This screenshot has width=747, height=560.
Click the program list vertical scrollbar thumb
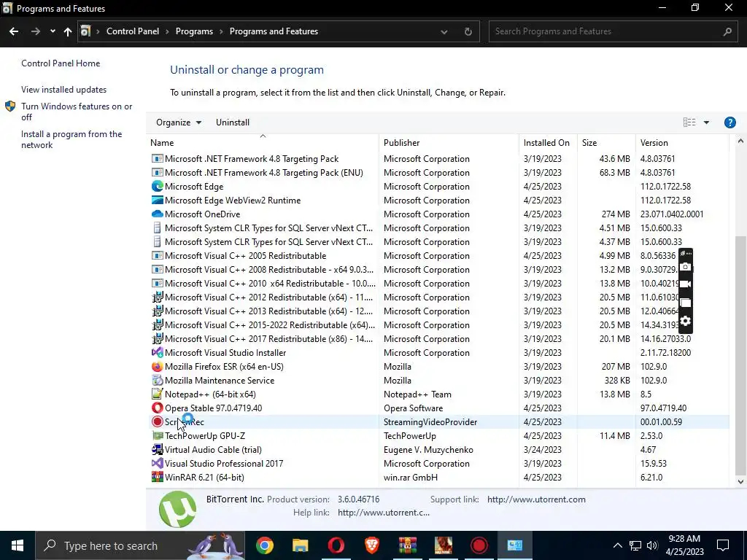click(740, 355)
